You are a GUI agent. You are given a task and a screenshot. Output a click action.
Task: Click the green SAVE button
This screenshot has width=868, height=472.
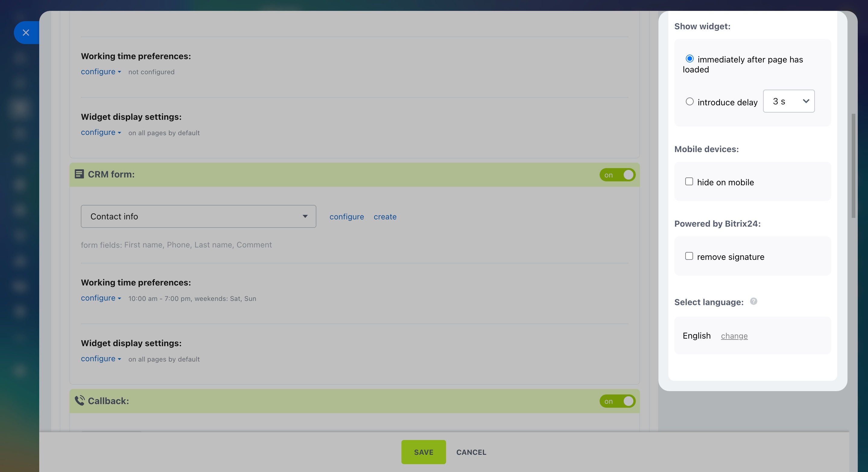tap(423, 452)
